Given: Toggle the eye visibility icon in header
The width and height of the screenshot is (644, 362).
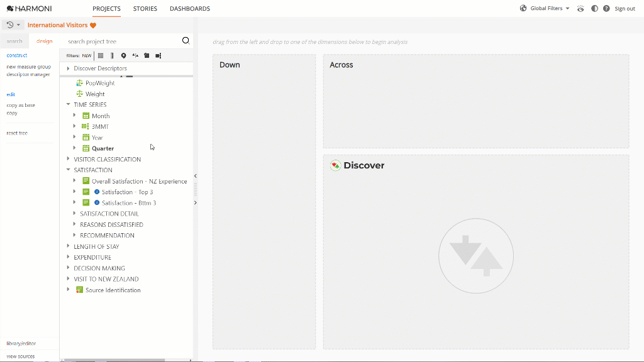Looking at the screenshot, I should [580, 9].
